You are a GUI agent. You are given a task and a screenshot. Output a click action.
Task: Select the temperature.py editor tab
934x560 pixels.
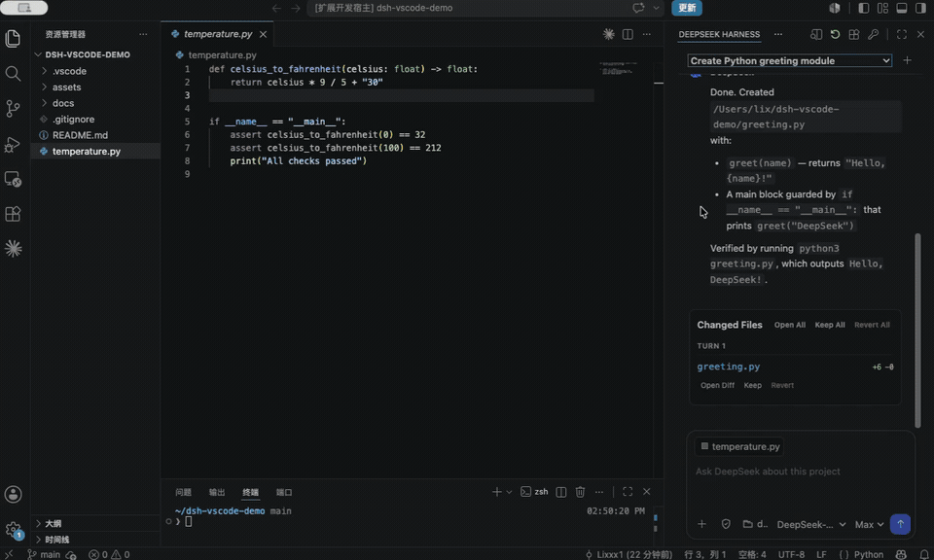[x=217, y=35]
